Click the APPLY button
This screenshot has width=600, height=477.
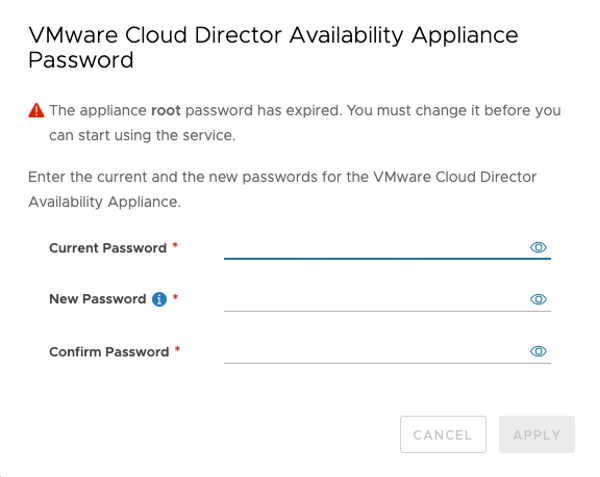536,435
